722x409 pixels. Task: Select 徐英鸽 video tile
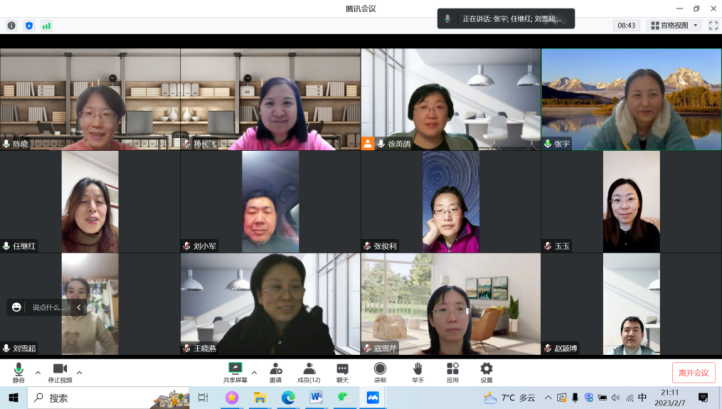click(451, 99)
